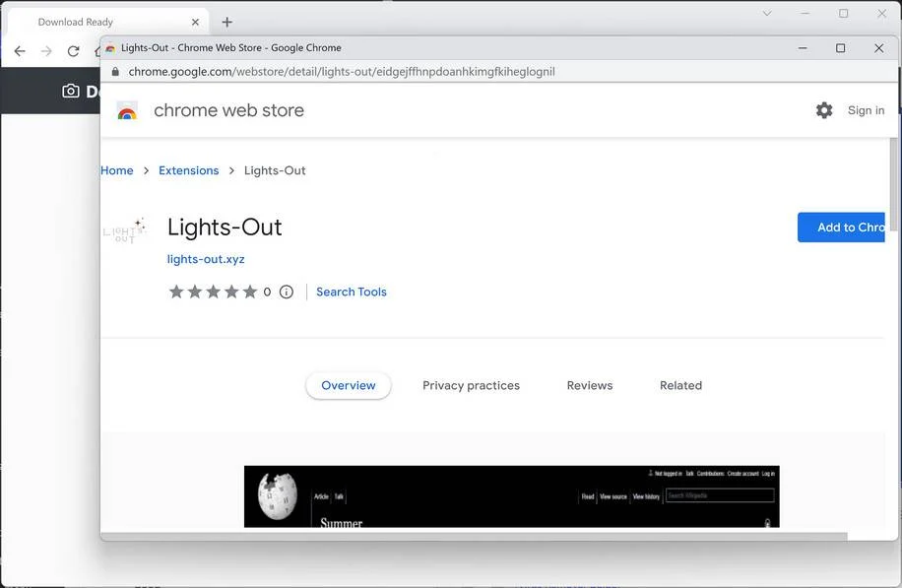Switch to Privacy practices tab
Viewport: 902px width, 588px height.
coord(471,385)
